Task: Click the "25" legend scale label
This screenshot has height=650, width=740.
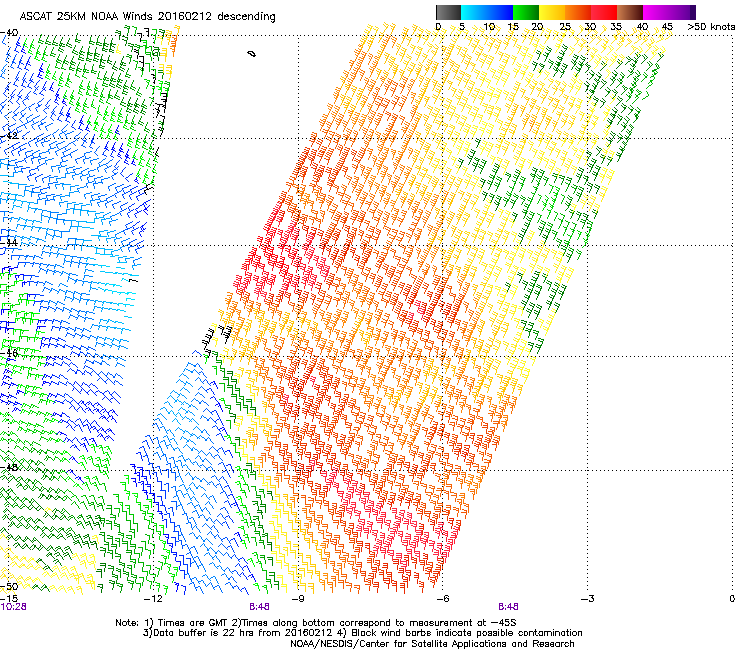Action: click(x=564, y=26)
